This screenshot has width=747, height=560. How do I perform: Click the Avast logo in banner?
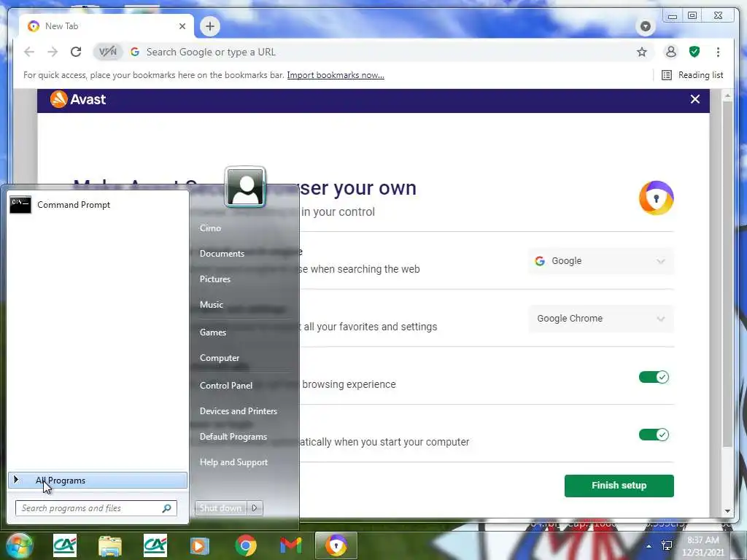tap(78, 99)
